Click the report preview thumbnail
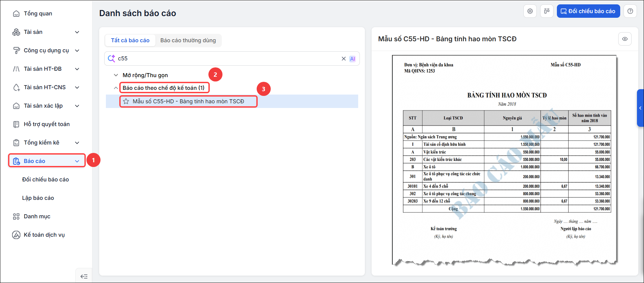The image size is (644, 283). click(504, 160)
